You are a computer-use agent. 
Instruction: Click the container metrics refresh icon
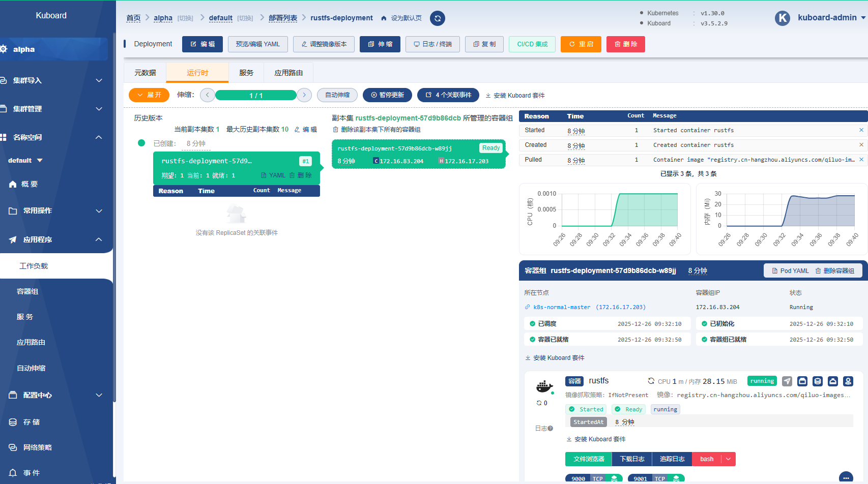(x=651, y=381)
